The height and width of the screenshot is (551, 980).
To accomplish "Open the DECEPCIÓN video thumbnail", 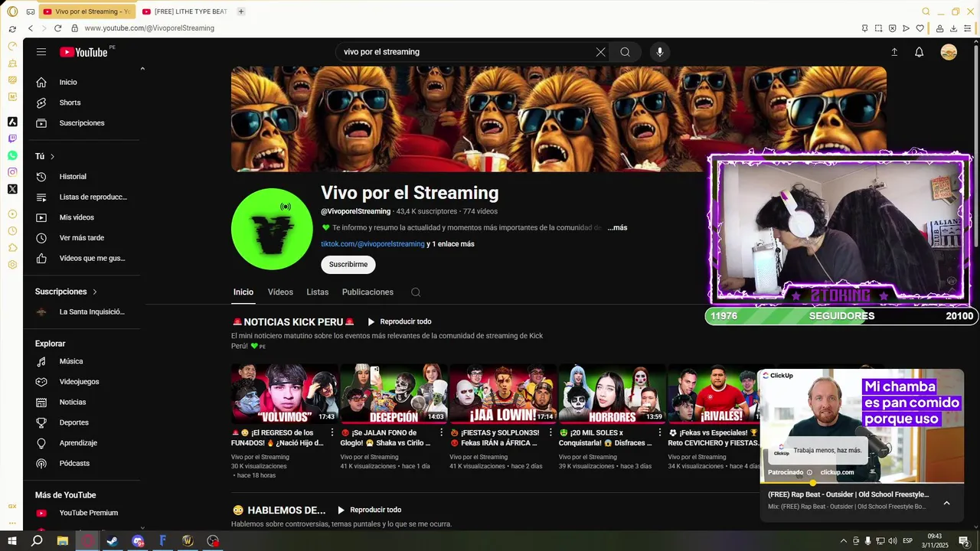I will (x=394, y=393).
